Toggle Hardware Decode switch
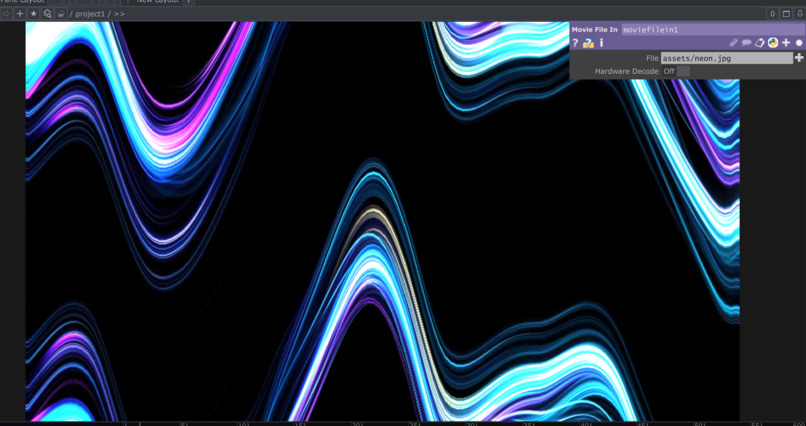Image resolution: width=806 pixels, height=426 pixels. tap(676, 71)
